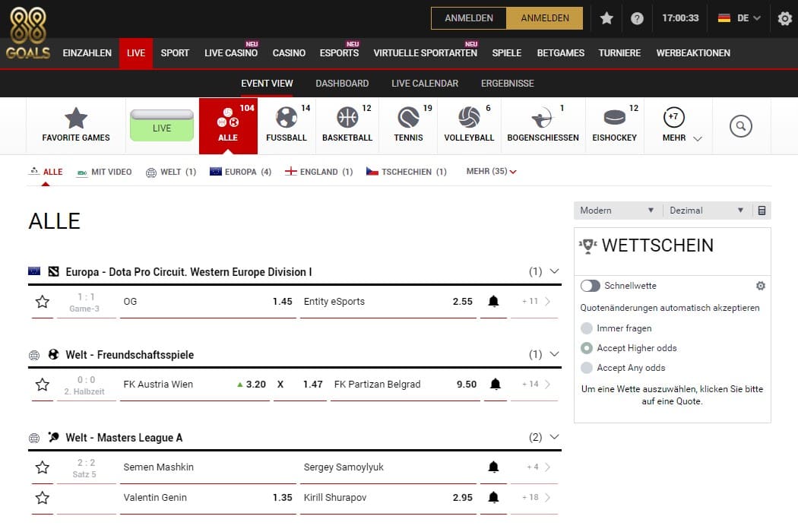Collapse the Dota Pro Circuit league section
798x532 pixels.
pos(555,271)
